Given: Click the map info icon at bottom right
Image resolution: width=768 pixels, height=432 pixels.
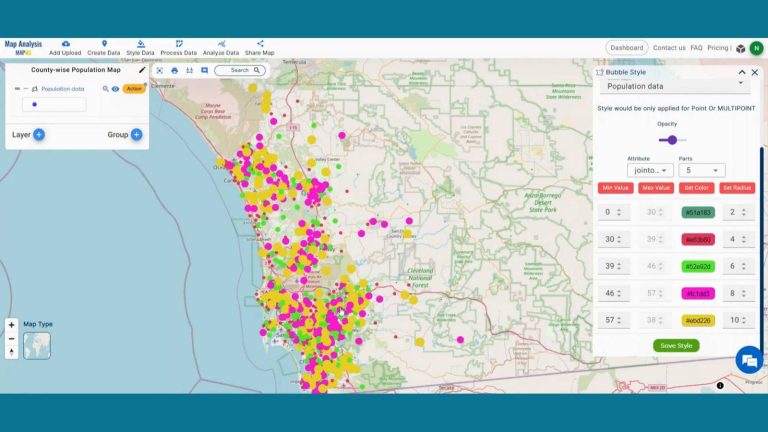Looking at the screenshot, I should pos(720,385).
